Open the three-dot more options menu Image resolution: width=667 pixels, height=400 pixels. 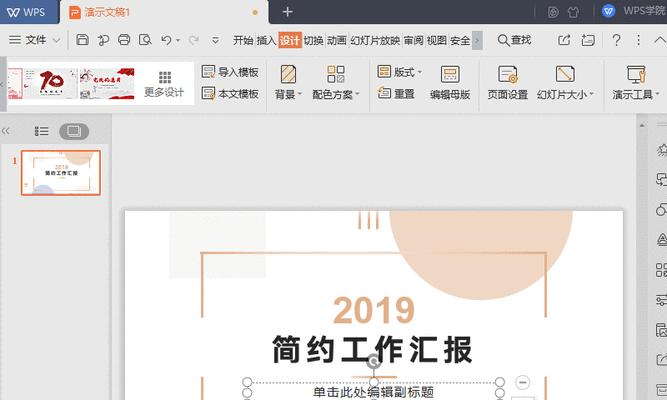point(638,40)
